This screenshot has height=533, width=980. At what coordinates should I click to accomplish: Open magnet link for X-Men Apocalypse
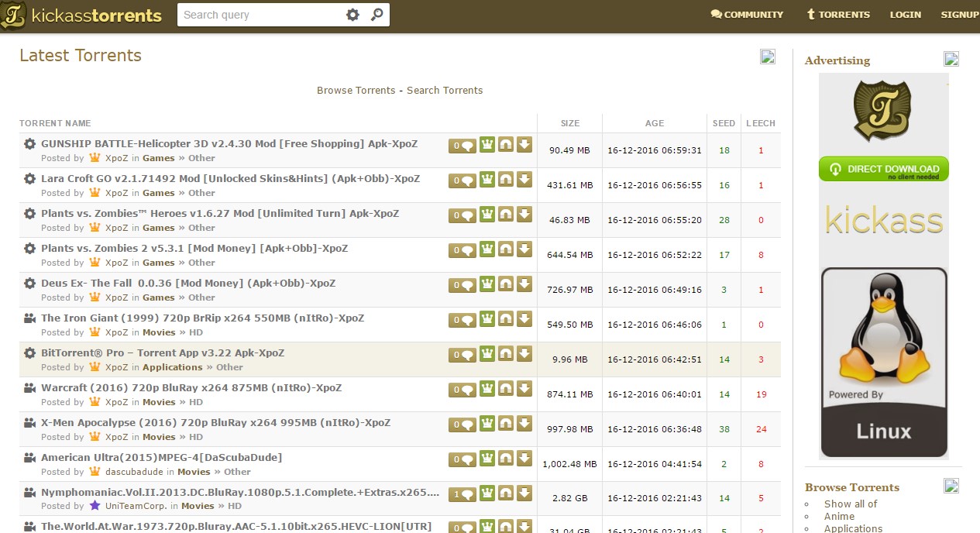pos(506,423)
